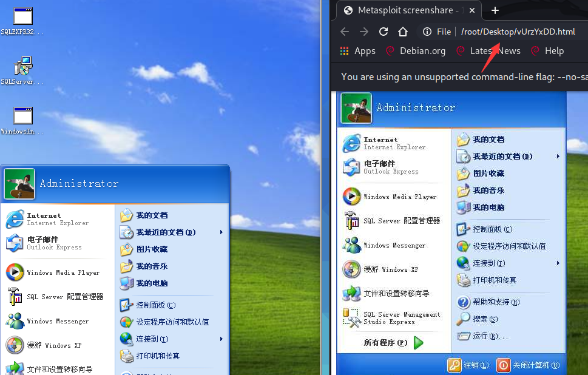Click the address bar URL vUrzYxDD.html

[518, 32]
